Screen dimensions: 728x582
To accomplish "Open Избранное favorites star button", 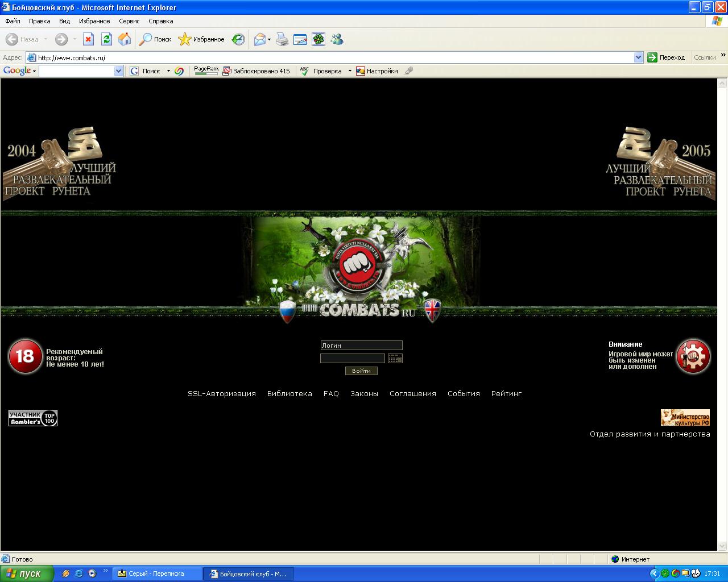I will (201, 39).
